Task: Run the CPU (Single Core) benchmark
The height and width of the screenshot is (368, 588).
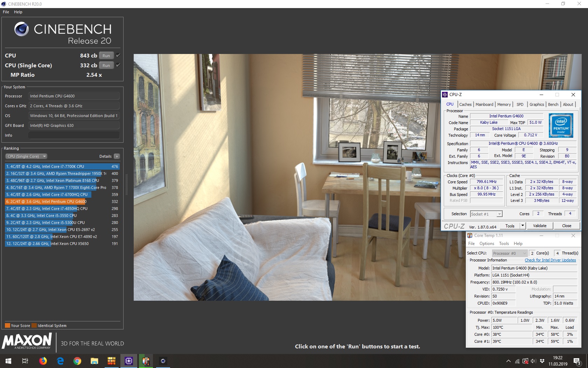Action: 106,65
